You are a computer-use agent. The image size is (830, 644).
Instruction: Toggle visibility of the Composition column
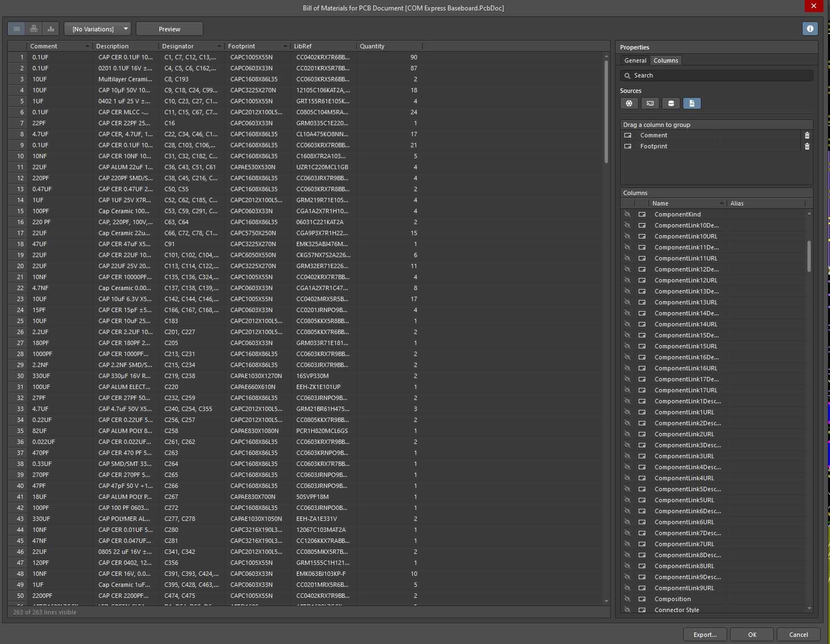coord(627,599)
